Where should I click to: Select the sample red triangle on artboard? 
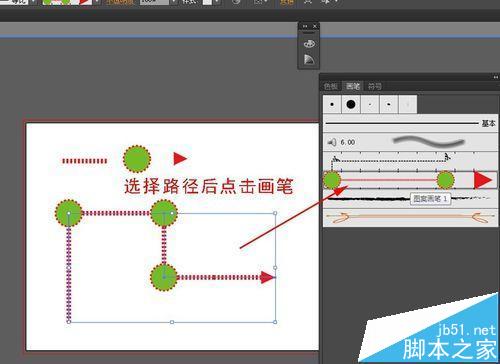[180, 159]
